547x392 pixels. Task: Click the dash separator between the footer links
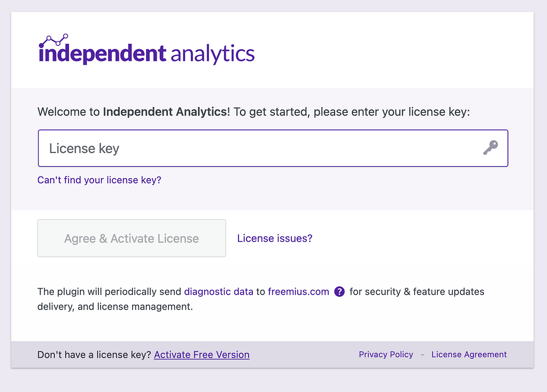[422, 355]
